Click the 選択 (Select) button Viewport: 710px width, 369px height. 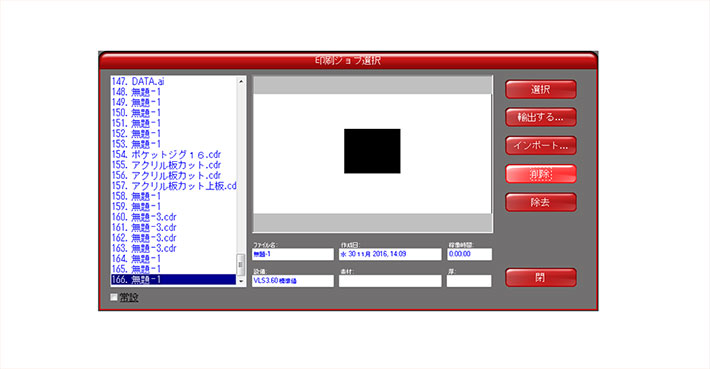(541, 89)
